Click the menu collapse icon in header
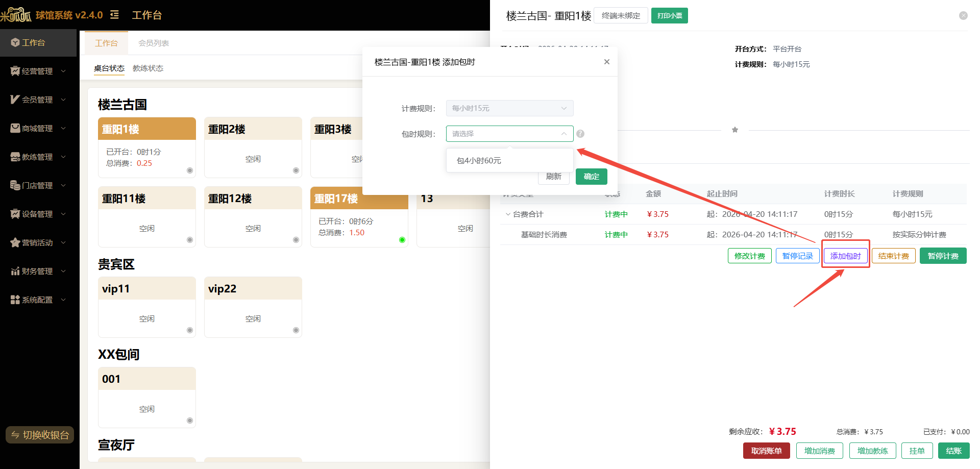980x469 pixels. (x=115, y=15)
